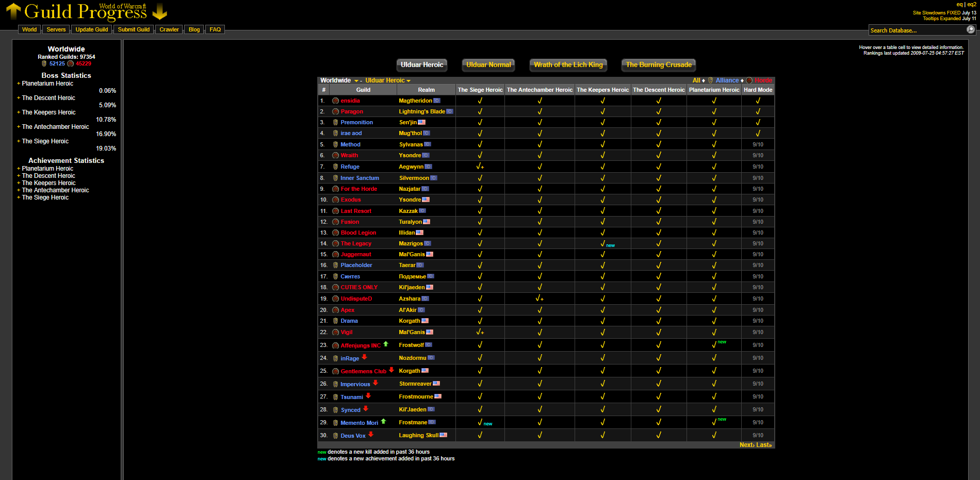This screenshot has height=480, width=980.
Task: Click the US flag icon next to Sen'jin realm
Action: [422, 122]
